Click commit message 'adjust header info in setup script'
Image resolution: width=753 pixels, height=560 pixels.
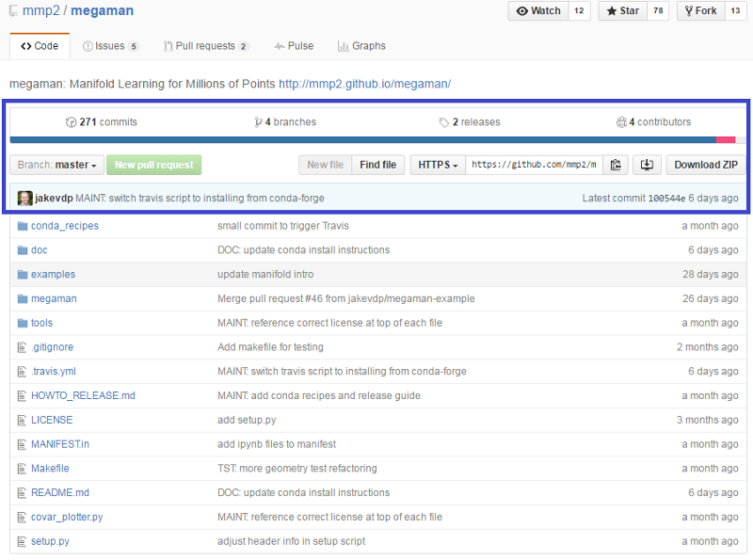pos(292,541)
